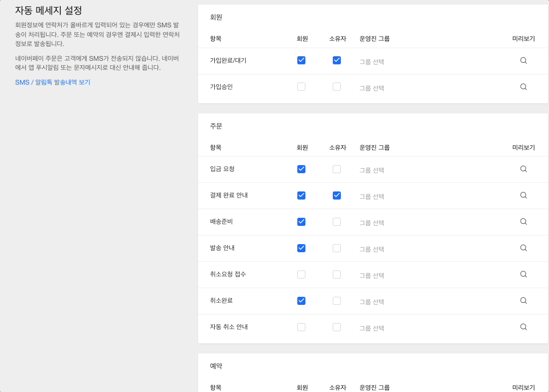
Task: Disable 소유자 checkbox for 결제 완료 안내
Action: tap(337, 195)
